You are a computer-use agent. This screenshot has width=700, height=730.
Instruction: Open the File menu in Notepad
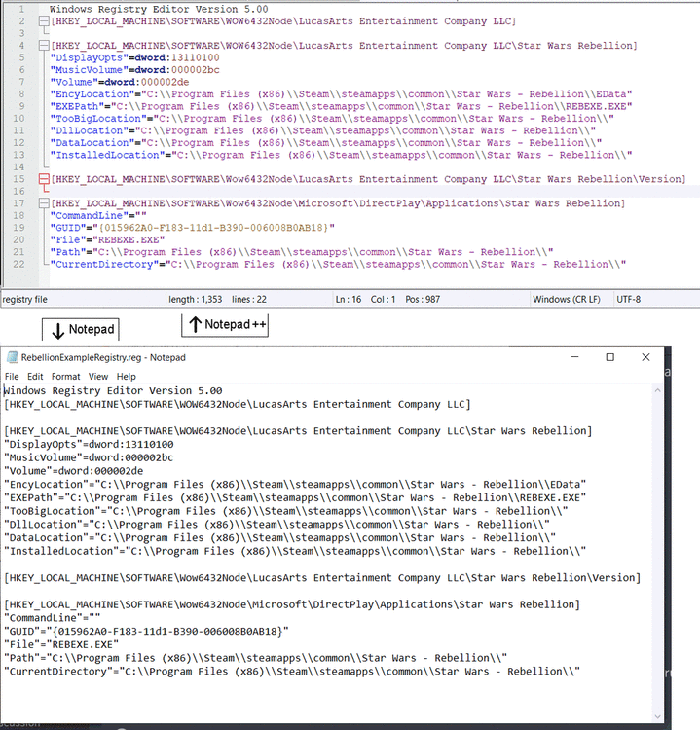12,377
